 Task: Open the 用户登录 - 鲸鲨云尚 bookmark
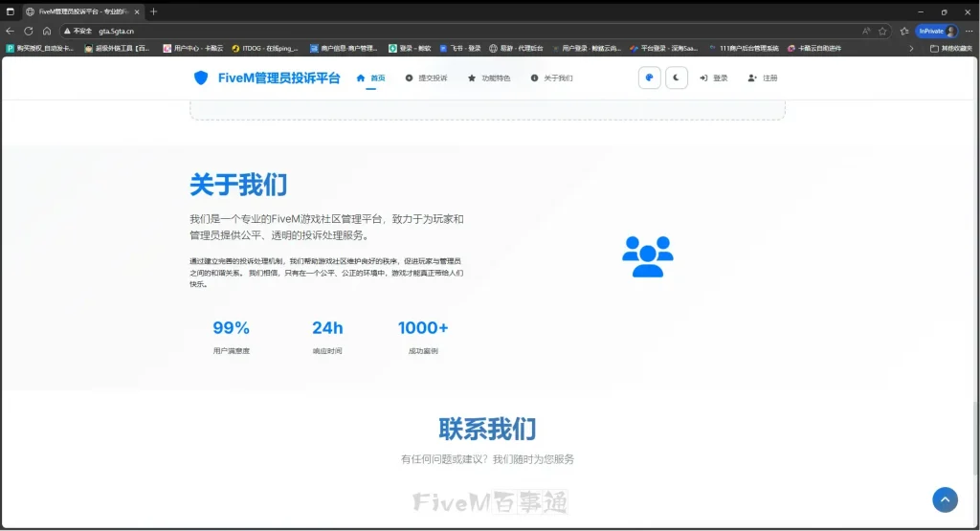(587, 48)
